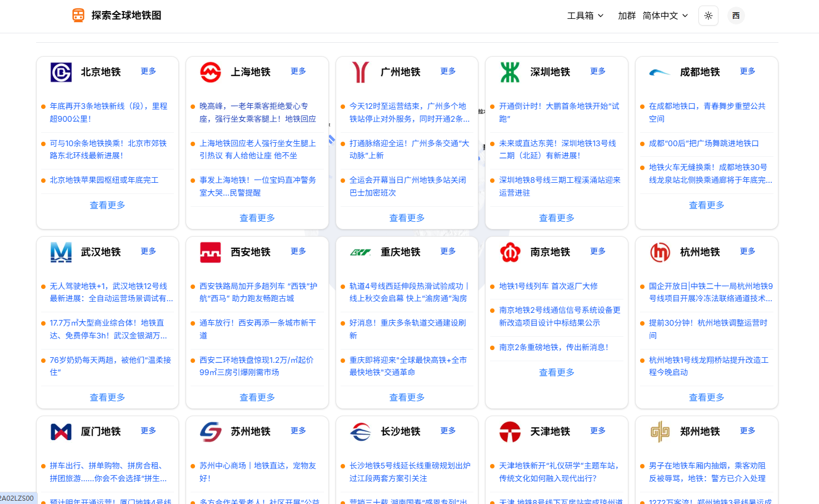819x504 pixels.
Task: Click the Nanjing Metro logo icon
Action: point(510,252)
